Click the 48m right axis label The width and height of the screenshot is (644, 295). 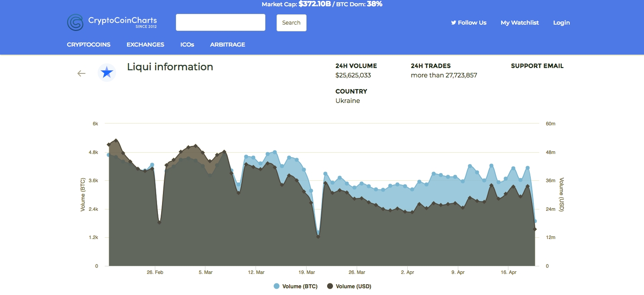coord(550,152)
